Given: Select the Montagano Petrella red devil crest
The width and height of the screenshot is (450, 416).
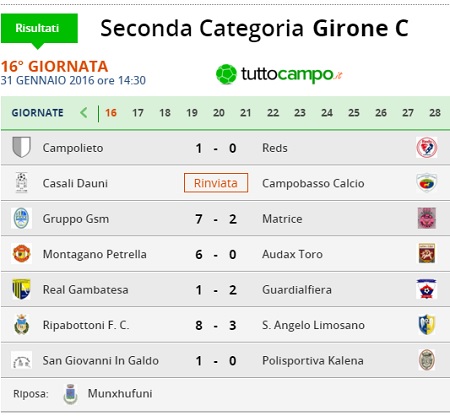Looking at the screenshot, I should (x=21, y=254).
